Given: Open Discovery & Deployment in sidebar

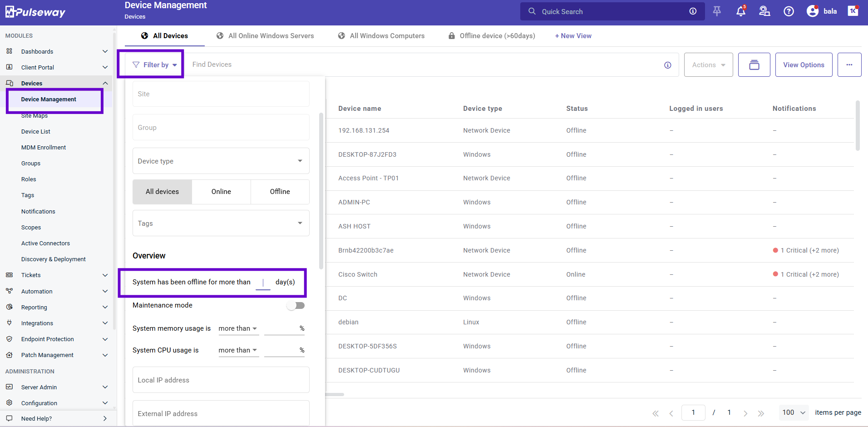Looking at the screenshot, I should click(54, 259).
